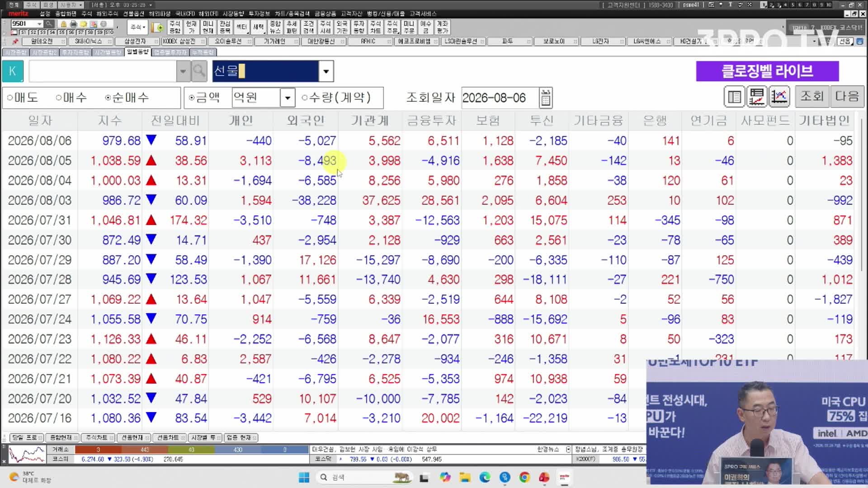
Task: Expand the stock code search dropdown arrow
Action: point(183,71)
